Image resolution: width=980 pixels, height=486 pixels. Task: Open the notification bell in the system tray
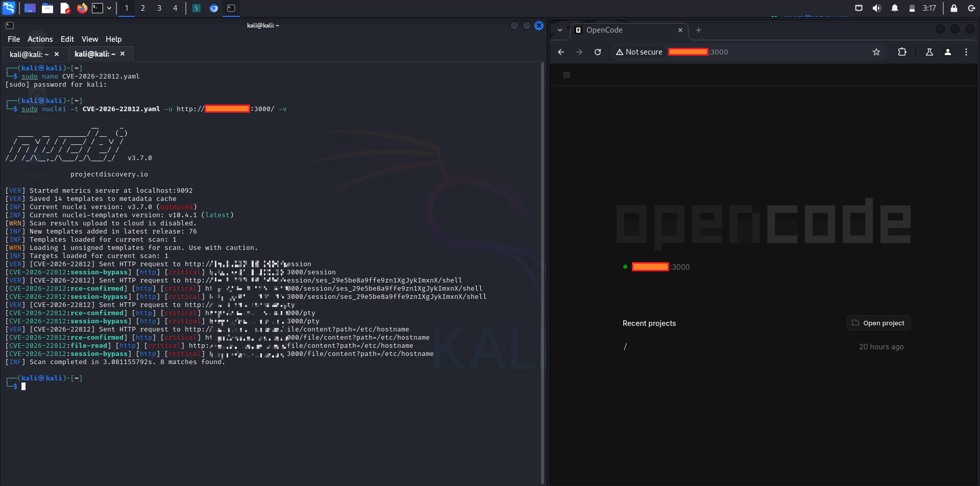pyautogui.click(x=894, y=8)
